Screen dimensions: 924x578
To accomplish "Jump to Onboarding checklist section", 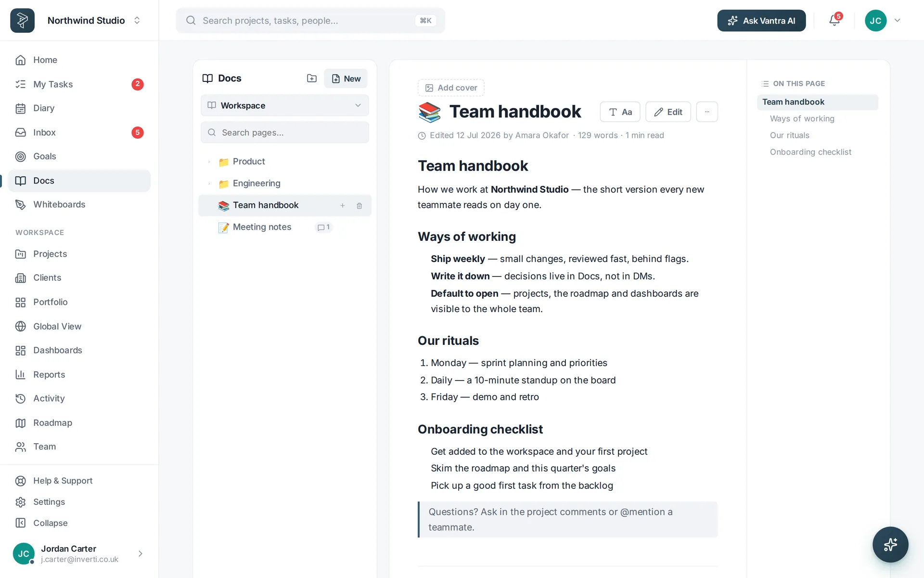I will [810, 152].
